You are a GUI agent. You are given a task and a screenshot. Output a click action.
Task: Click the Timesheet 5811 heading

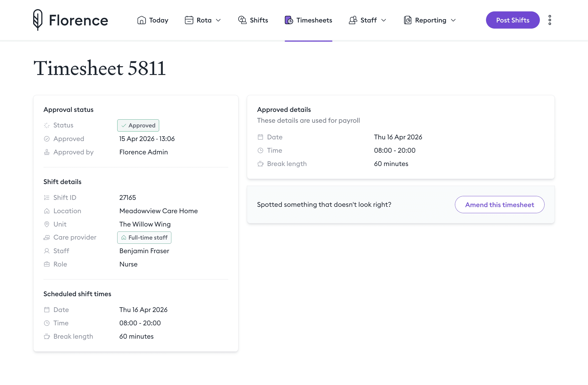(100, 68)
